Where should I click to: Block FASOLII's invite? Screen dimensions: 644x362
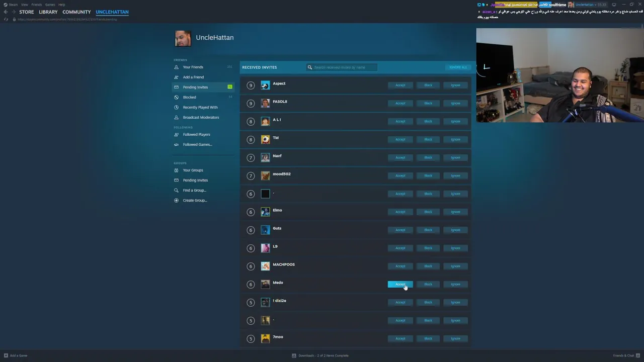click(428, 103)
